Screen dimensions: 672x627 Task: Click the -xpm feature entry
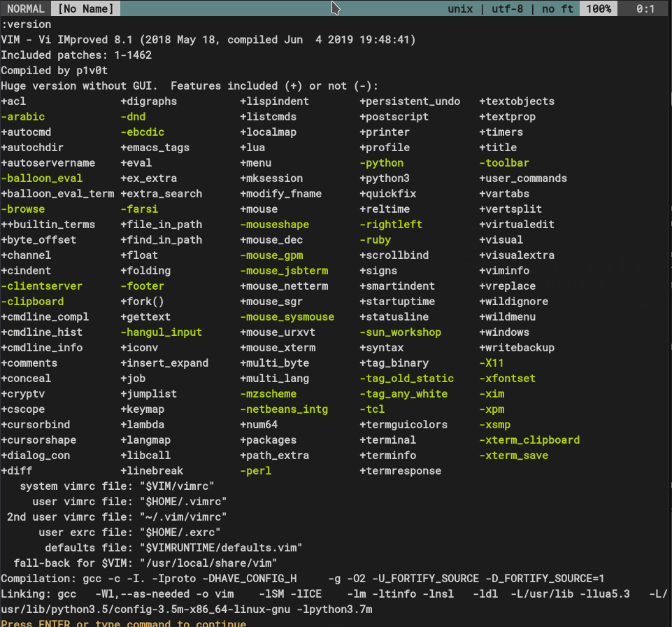pyautogui.click(x=492, y=409)
